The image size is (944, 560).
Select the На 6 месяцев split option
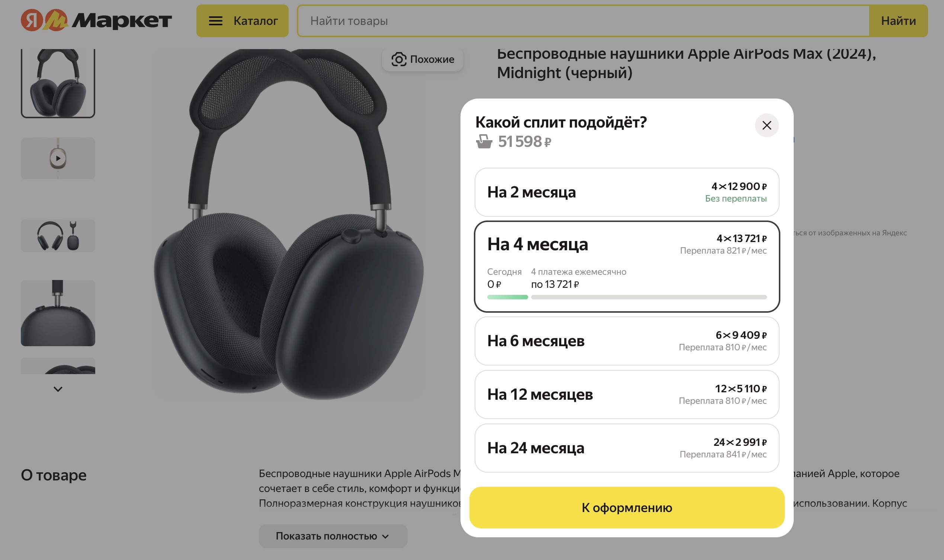(627, 341)
